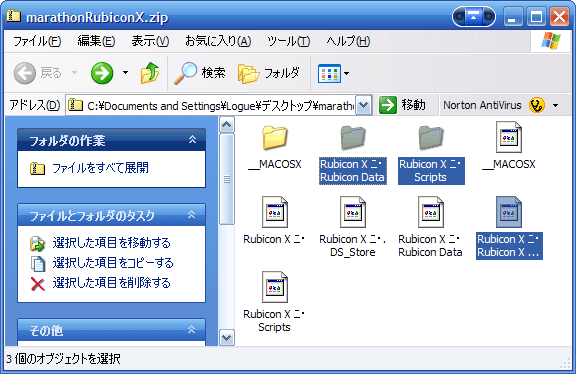576x374 pixels.
Task: Select the highlighted Rubicon X Rubicon X… file
Action: pyautogui.click(x=509, y=212)
